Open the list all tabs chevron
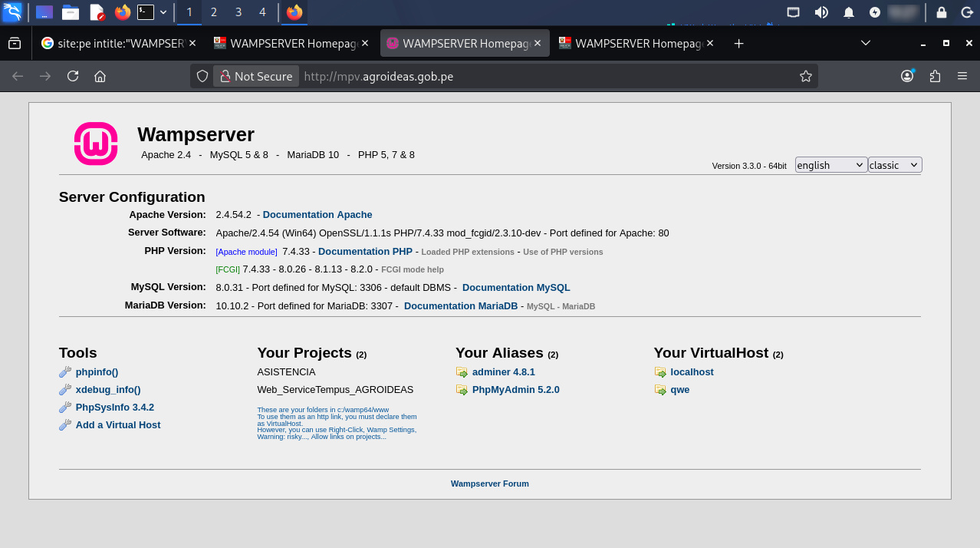This screenshot has height=548, width=980. coord(866,43)
